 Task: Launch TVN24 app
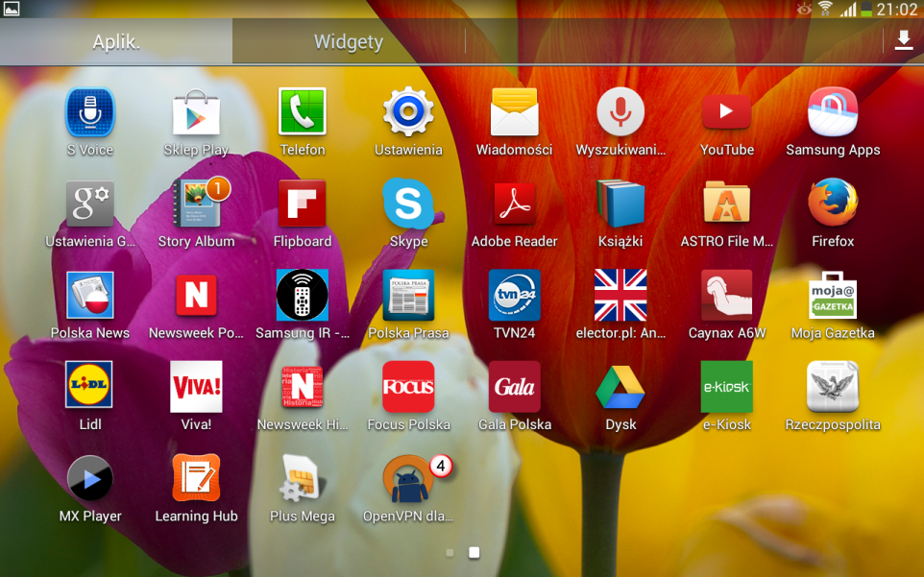pos(515,295)
